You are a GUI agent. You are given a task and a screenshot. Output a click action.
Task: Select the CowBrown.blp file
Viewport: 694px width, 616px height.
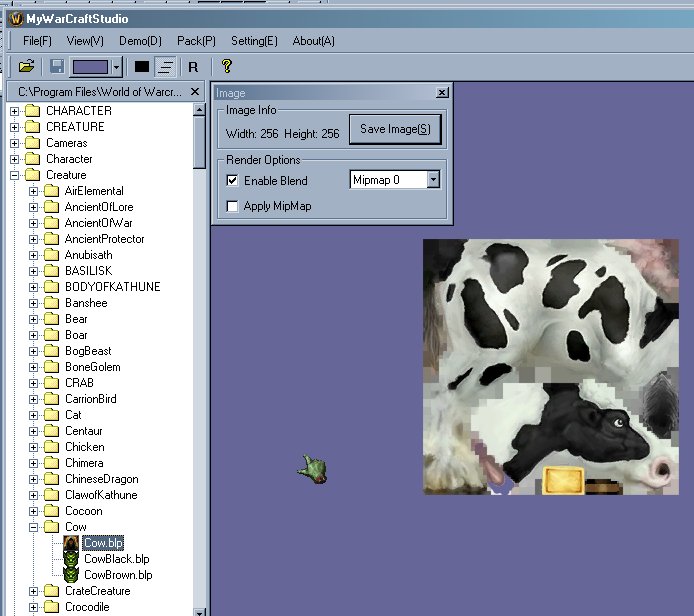point(118,575)
